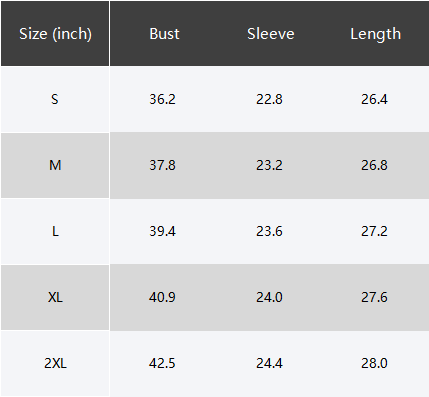Click the 2XL size row label
This screenshot has height=397, width=429.
pyautogui.click(x=55, y=363)
